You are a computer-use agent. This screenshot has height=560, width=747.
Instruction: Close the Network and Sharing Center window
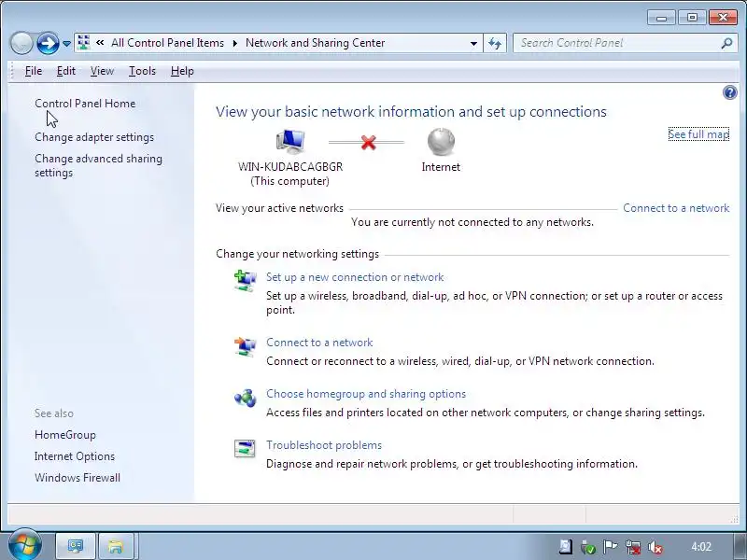pos(723,18)
